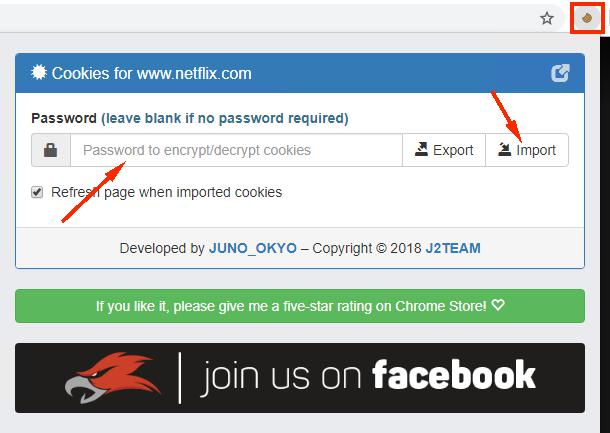
Task: Click the cookie gear icon in header
Action: [39, 72]
